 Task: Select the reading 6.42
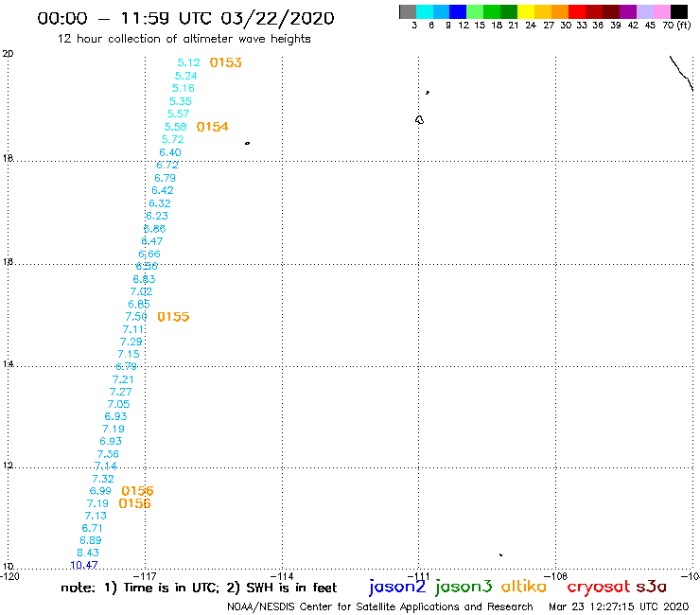point(163,190)
